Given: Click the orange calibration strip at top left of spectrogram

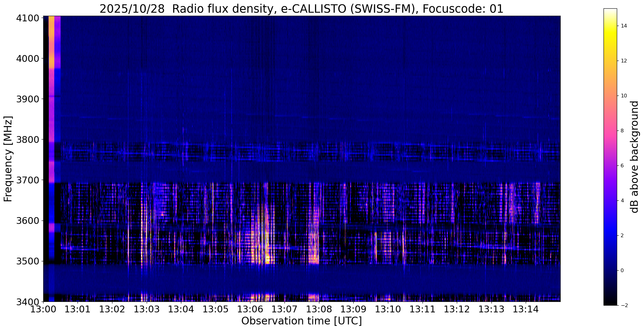Looking at the screenshot, I should (51, 42).
